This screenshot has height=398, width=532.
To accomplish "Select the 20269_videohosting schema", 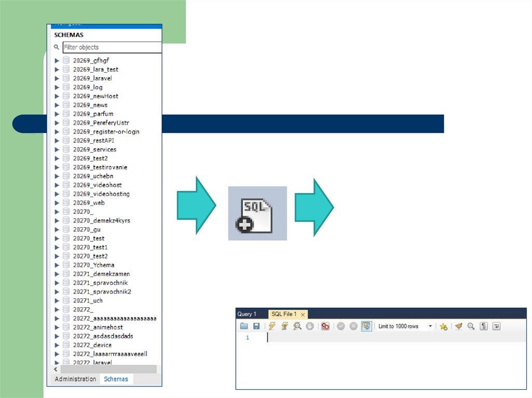I will [x=101, y=194].
